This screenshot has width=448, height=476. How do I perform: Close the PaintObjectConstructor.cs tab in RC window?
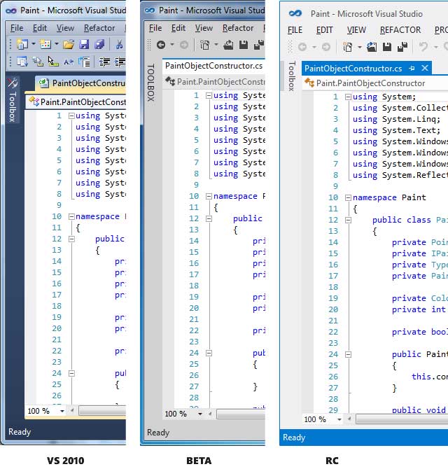pyautogui.click(x=425, y=68)
